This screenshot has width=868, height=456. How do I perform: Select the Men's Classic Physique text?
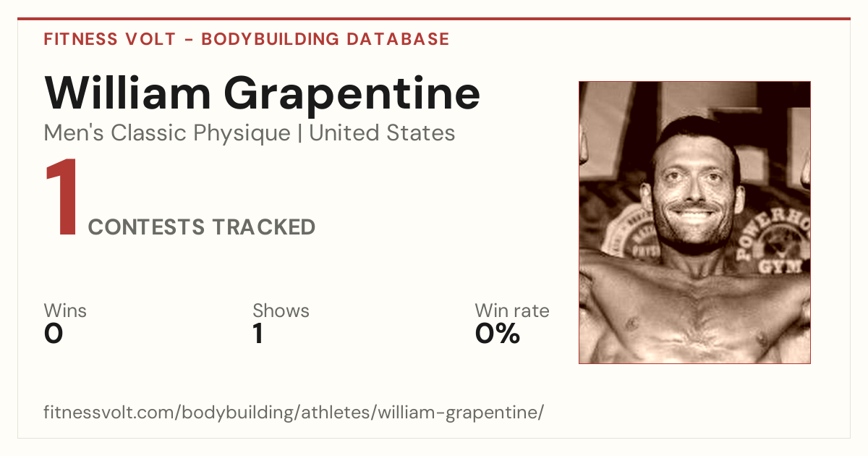(168, 133)
